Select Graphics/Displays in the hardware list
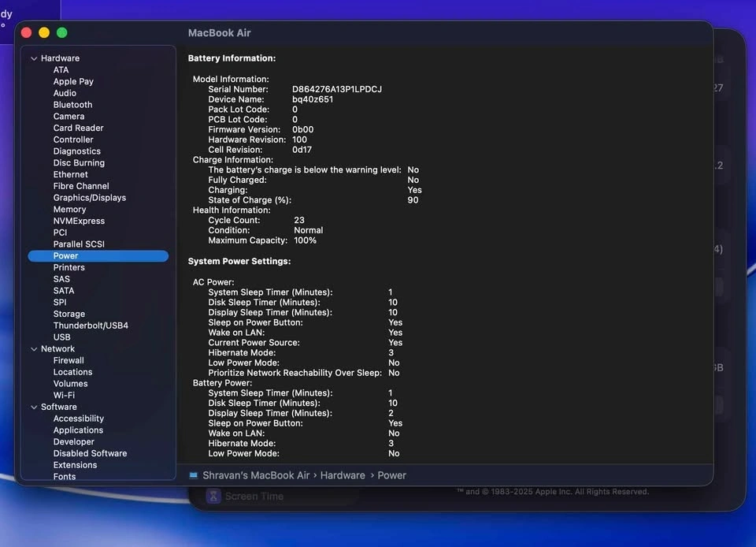 click(89, 198)
